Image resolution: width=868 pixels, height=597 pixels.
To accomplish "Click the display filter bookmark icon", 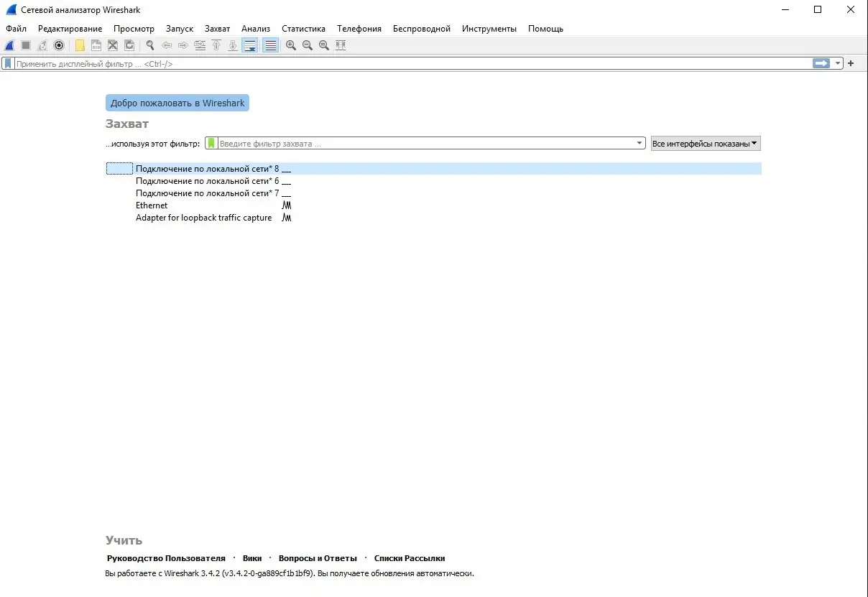I will click(8, 63).
